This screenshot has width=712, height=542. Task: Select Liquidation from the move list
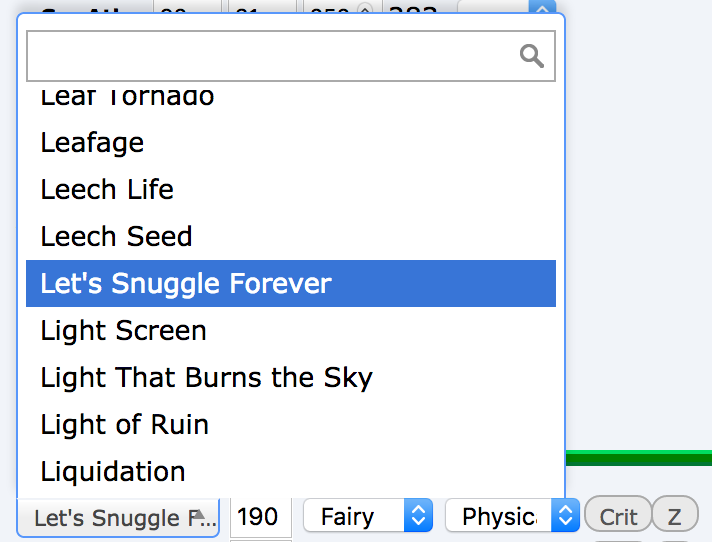(x=291, y=471)
